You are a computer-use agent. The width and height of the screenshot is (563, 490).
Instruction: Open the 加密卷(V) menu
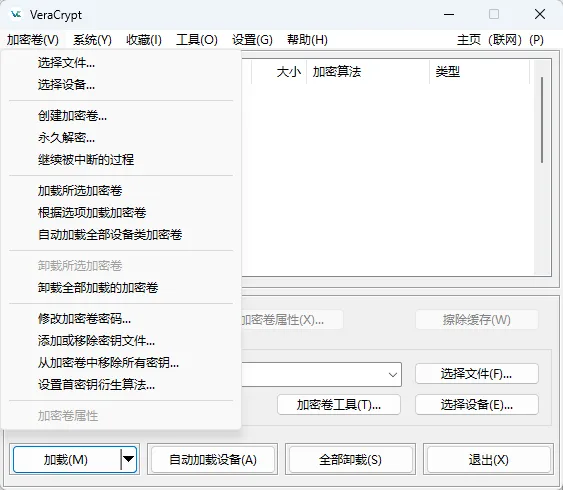(33, 39)
